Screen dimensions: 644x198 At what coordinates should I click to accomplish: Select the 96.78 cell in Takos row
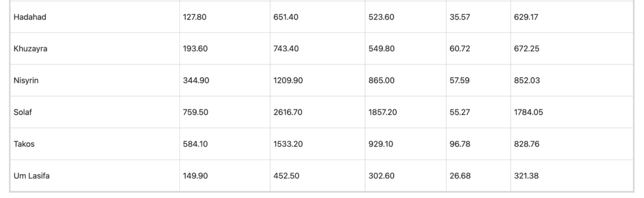(x=459, y=144)
